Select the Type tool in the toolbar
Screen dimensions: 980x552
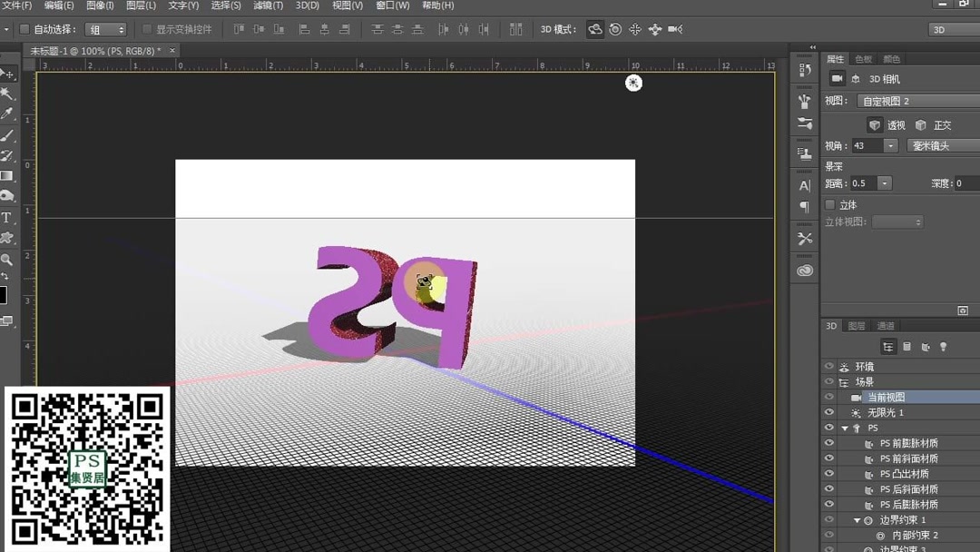tap(7, 217)
